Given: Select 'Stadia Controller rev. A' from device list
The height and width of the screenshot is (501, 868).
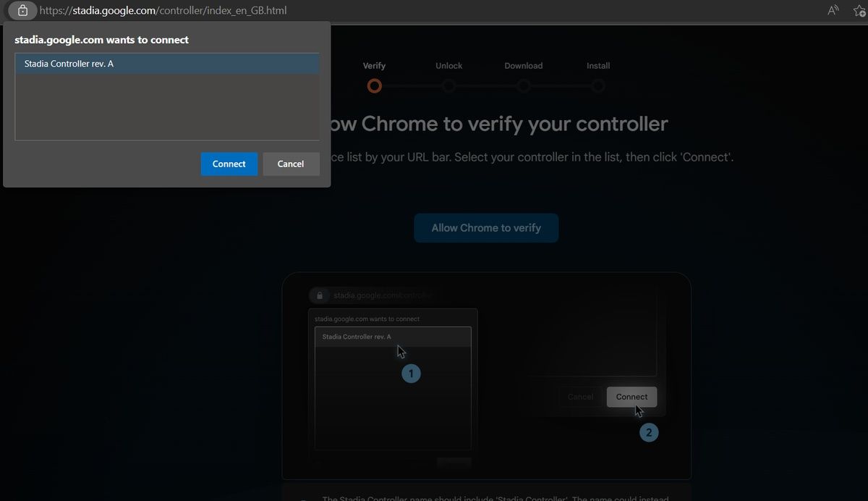Looking at the screenshot, I should pos(167,63).
